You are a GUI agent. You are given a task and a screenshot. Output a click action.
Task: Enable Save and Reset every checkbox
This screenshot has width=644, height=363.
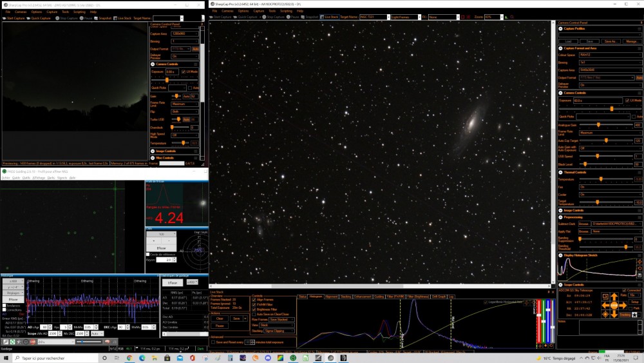click(213, 342)
